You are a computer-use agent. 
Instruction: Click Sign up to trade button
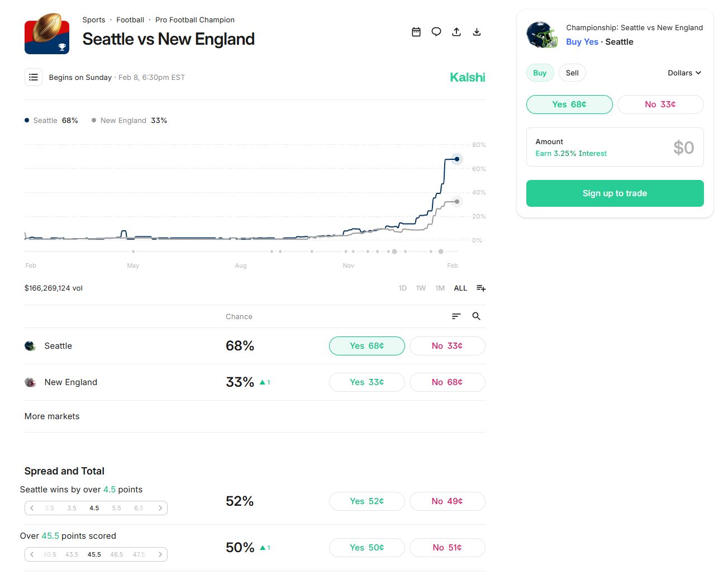pyautogui.click(x=615, y=193)
